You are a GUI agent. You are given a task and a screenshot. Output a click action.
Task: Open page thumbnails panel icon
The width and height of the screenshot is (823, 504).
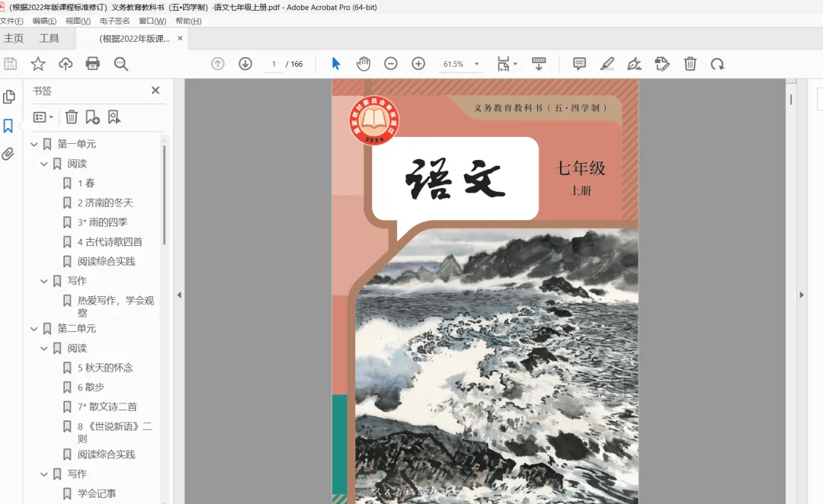click(x=9, y=97)
